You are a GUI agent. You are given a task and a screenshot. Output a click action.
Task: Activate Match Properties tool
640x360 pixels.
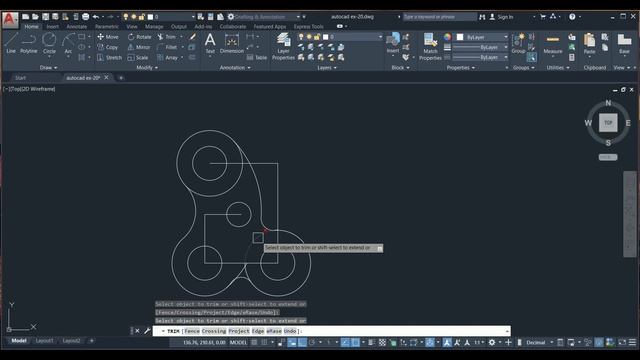(430, 47)
